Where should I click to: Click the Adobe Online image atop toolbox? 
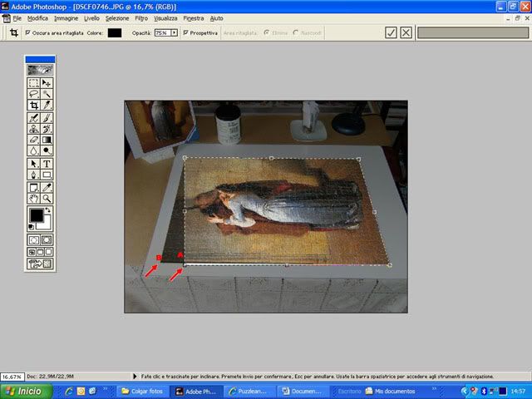[40, 70]
